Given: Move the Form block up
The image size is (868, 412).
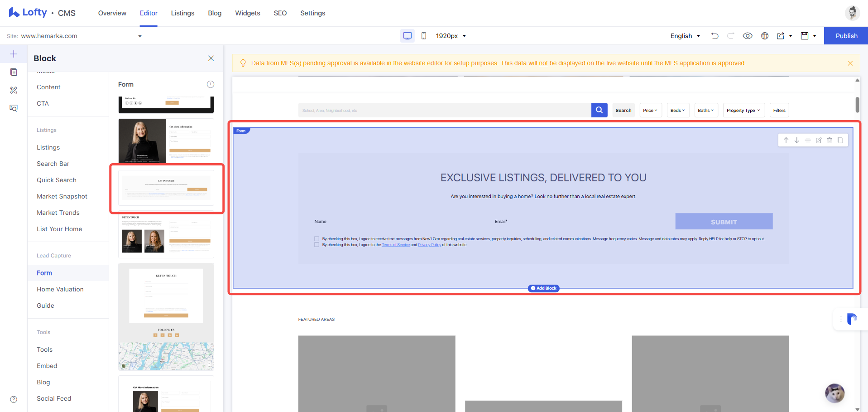Looking at the screenshot, I should 786,140.
